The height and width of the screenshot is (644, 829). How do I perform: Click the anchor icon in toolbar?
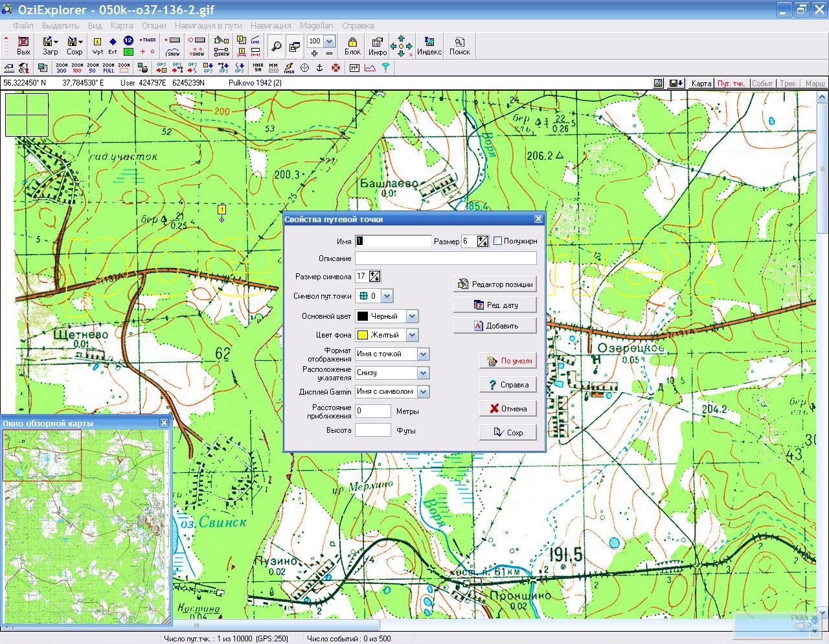(319, 67)
